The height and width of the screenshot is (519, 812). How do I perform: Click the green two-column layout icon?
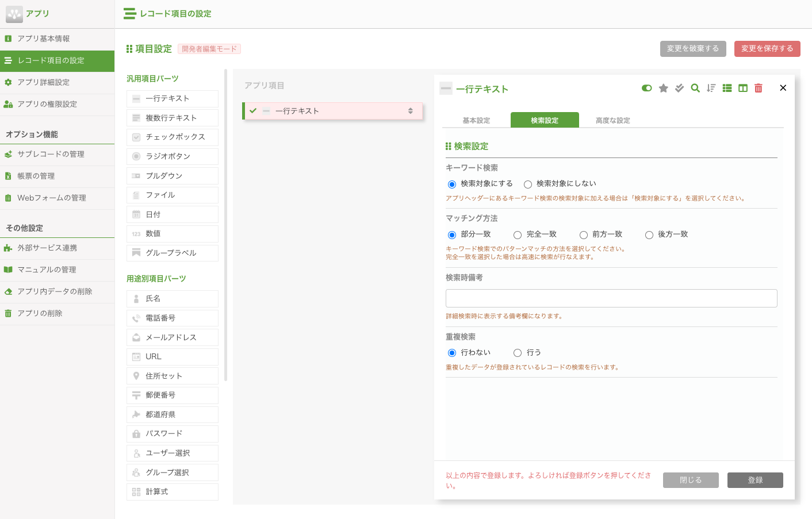coord(743,88)
